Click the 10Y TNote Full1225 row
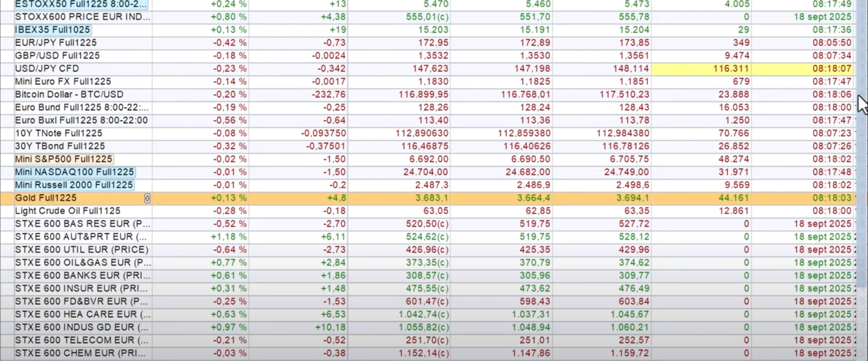Image resolution: width=868 pixels, height=361 pixels. tap(58, 133)
